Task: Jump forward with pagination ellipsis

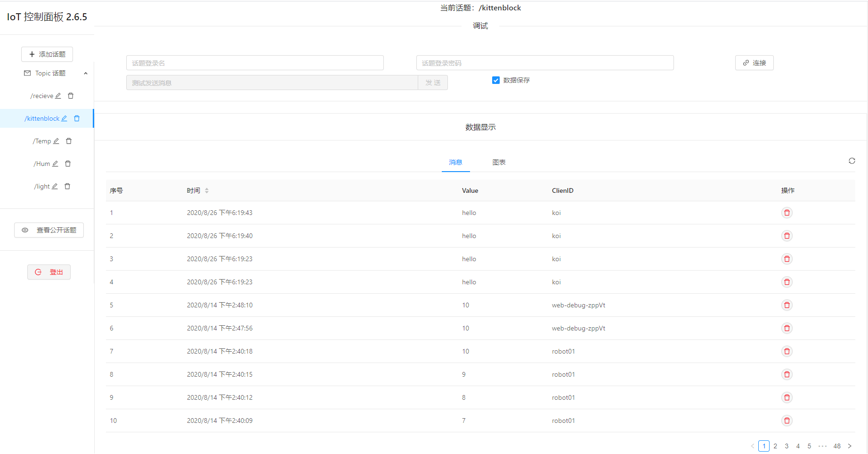Action: pos(823,446)
